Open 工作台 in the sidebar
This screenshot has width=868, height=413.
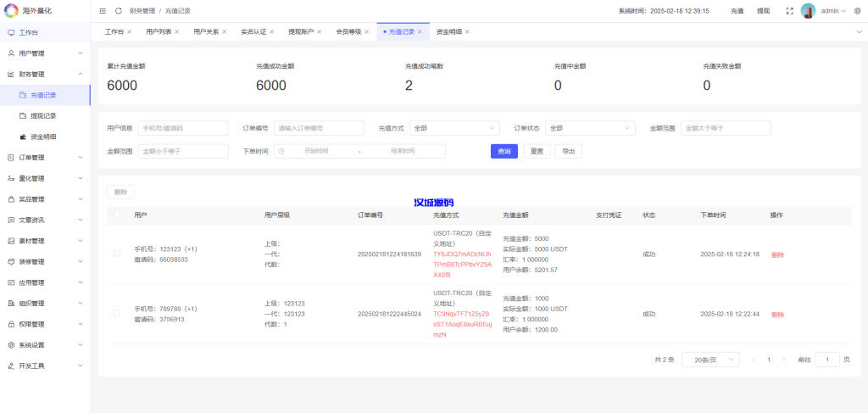(46, 33)
